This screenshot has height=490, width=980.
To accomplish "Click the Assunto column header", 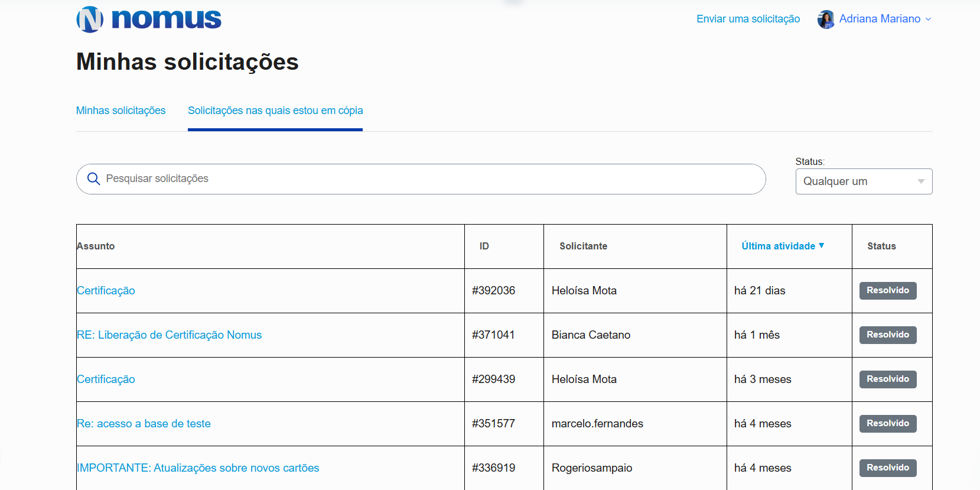I will (96, 246).
